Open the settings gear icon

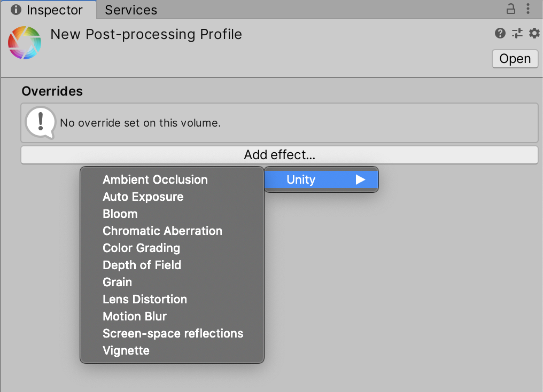click(534, 34)
